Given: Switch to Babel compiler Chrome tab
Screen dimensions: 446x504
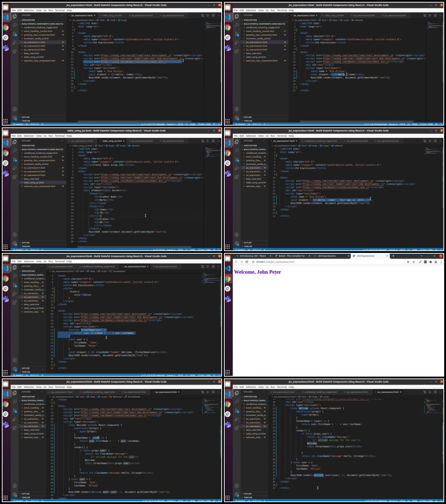Looking at the screenshot, I should (292, 256).
